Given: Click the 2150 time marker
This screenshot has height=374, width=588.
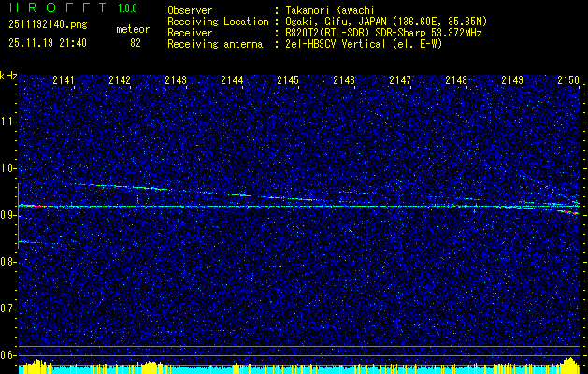Looking at the screenshot, I should 568,79.
